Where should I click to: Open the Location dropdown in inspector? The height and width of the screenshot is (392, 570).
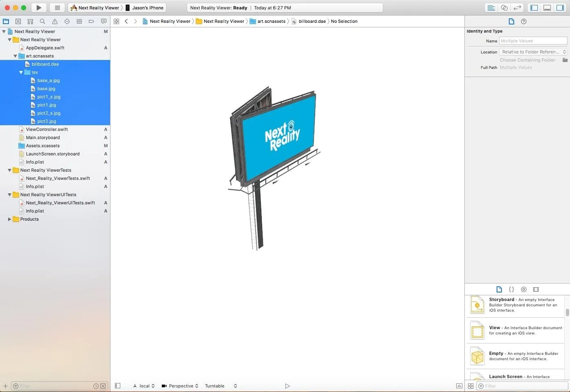(533, 52)
